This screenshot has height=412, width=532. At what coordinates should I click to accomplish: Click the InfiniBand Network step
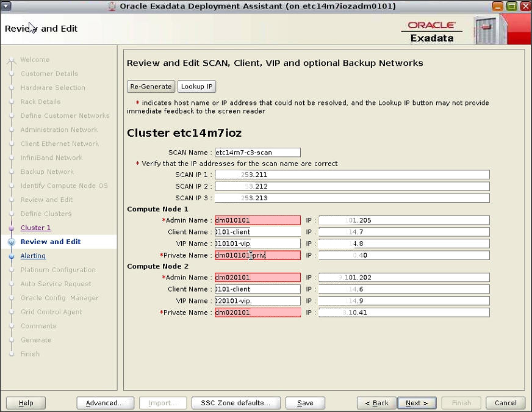point(51,158)
